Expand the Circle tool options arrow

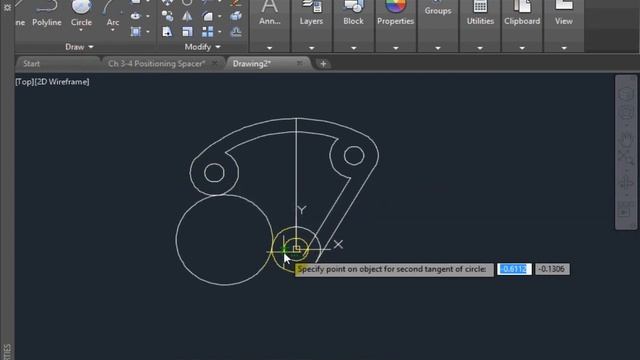click(81, 31)
